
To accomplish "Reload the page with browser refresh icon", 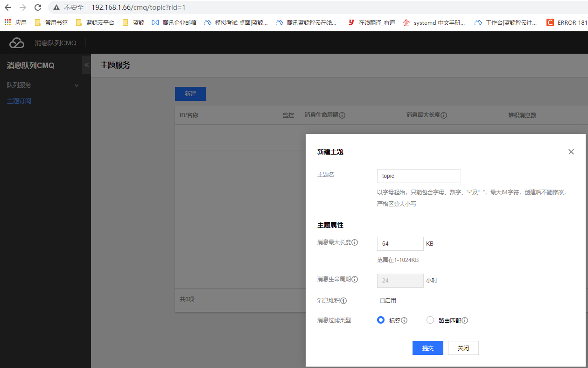I will coord(38,7).
